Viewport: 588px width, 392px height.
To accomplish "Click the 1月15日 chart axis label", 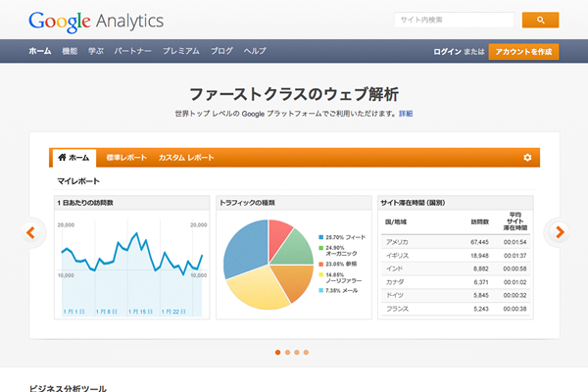I will click(x=140, y=312).
